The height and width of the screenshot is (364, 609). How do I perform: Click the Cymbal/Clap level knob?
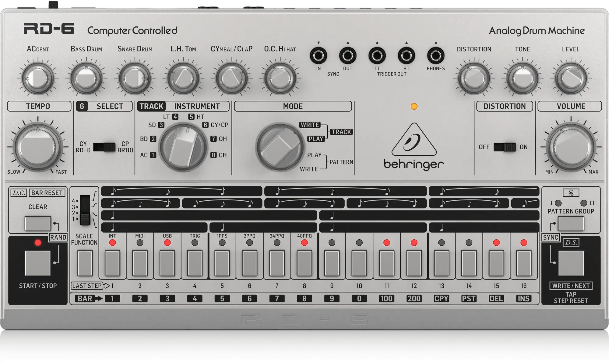coord(231,78)
